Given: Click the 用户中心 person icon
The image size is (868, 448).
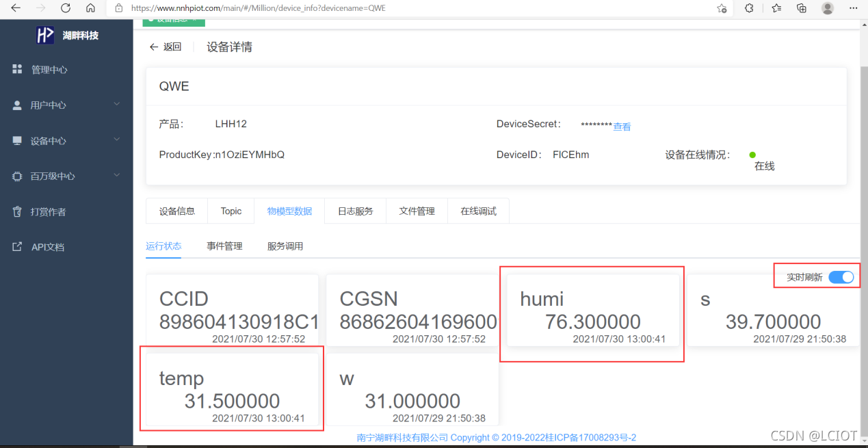Looking at the screenshot, I should click(x=17, y=105).
